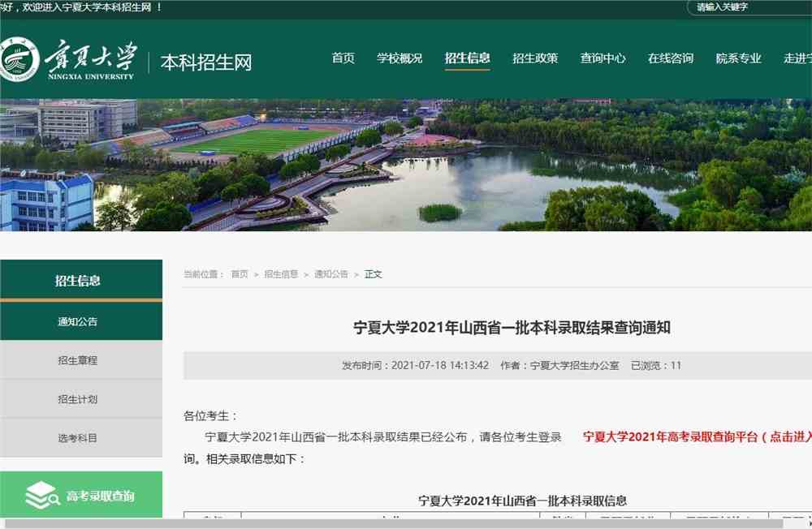Open 学校概况 navigation item
The width and height of the screenshot is (812, 529).
click(x=400, y=58)
